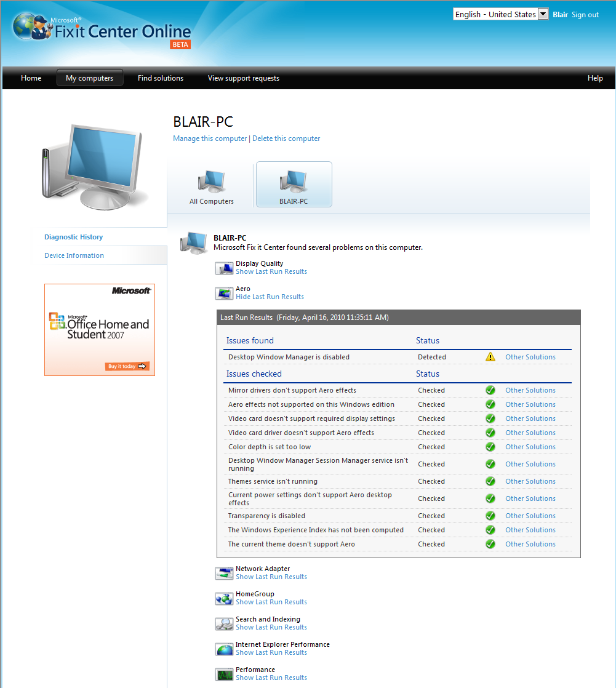Click green checkmark for Color depth row

(490, 447)
